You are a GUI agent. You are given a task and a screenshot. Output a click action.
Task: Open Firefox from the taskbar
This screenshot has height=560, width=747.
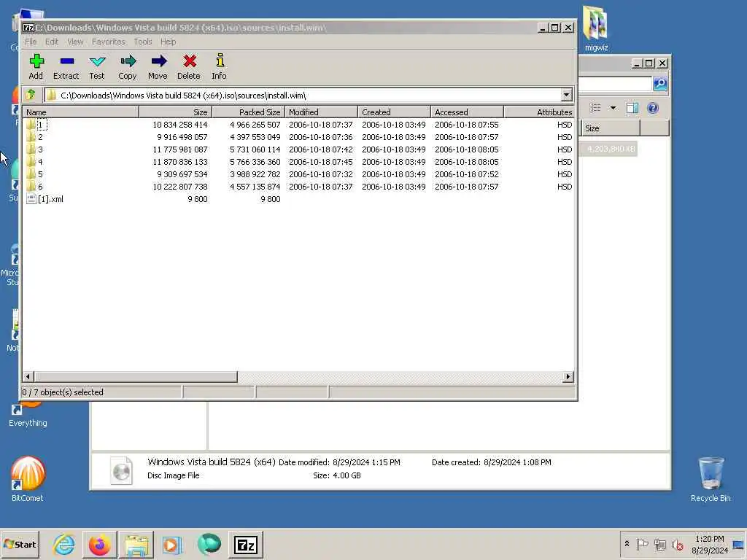click(99, 544)
